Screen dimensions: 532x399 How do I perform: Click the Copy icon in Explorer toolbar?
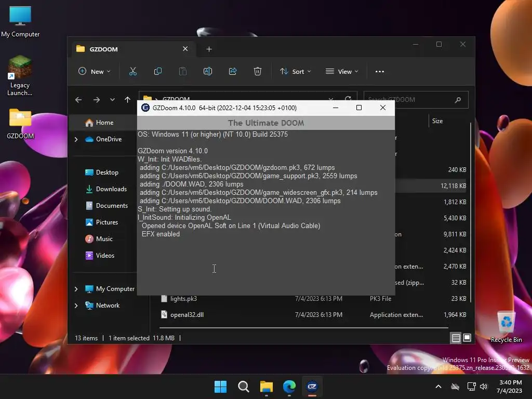coord(158,72)
